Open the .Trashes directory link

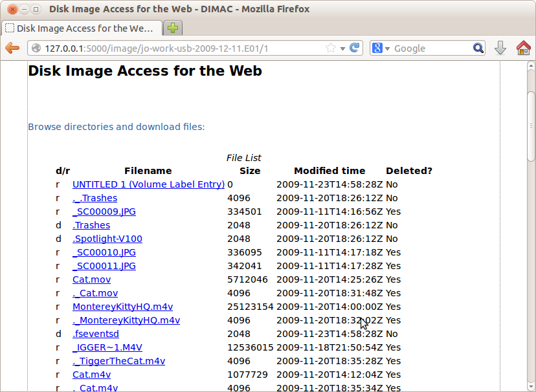pos(91,225)
